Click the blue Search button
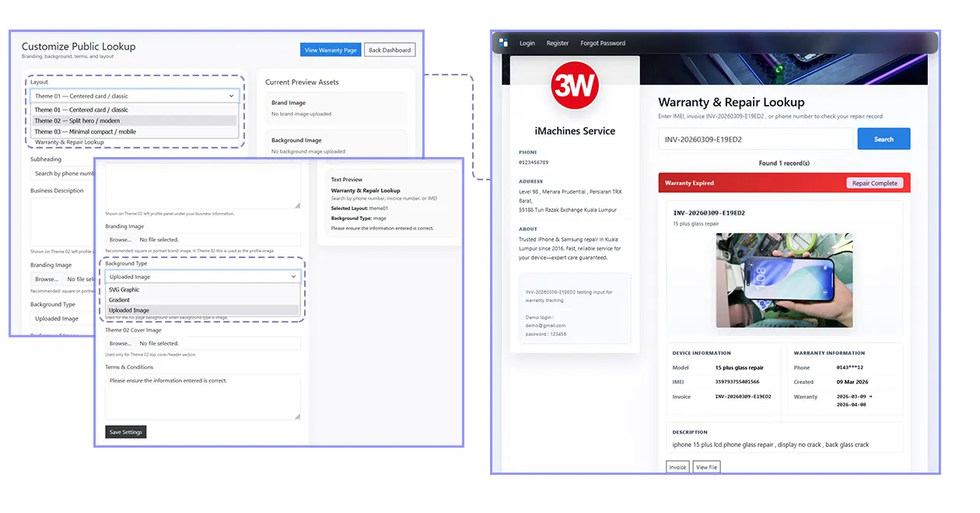This screenshot has width=980, height=513. (884, 139)
